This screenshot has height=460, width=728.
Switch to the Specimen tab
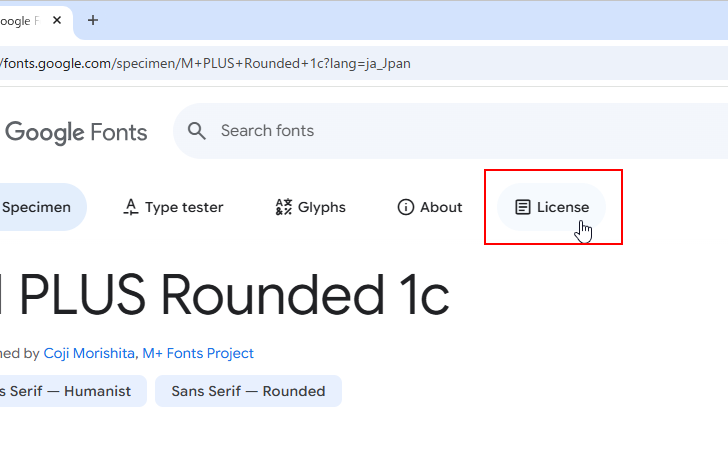click(x=37, y=207)
